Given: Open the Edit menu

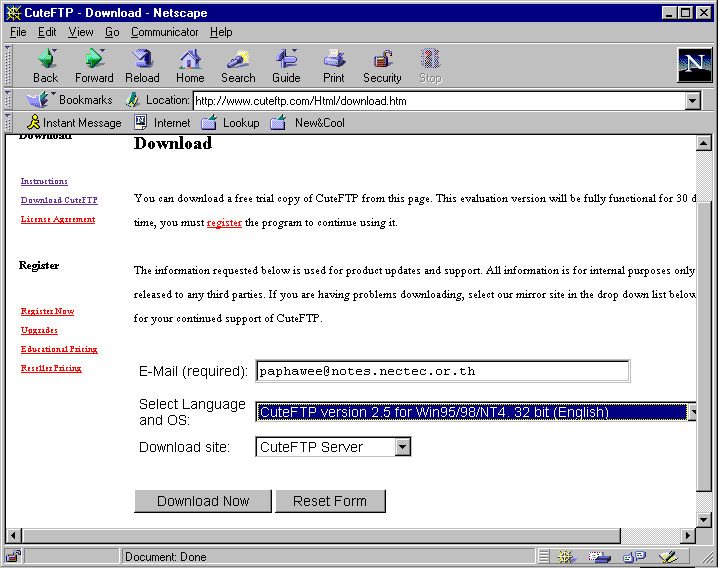Looking at the screenshot, I should coord(47,32).
